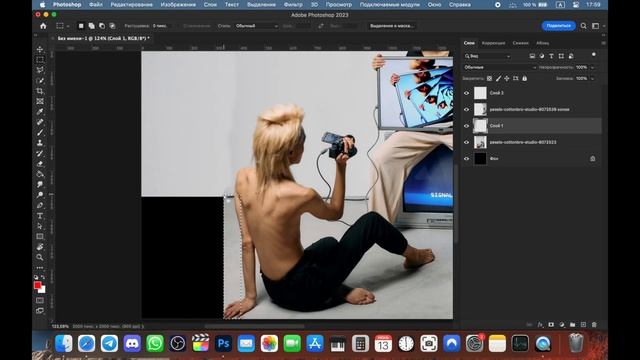The image size is (640, 360).
Task: Hide the Фон background layer
Action: point(467,158)
